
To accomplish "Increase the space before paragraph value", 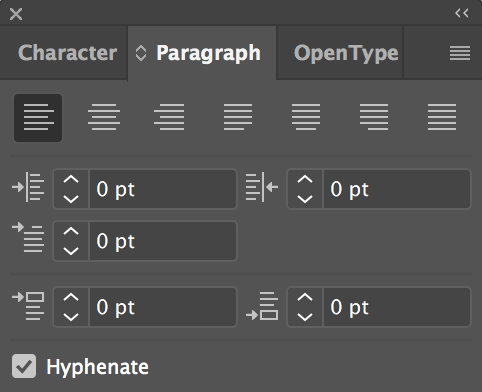I will click(x=71, y=297).
